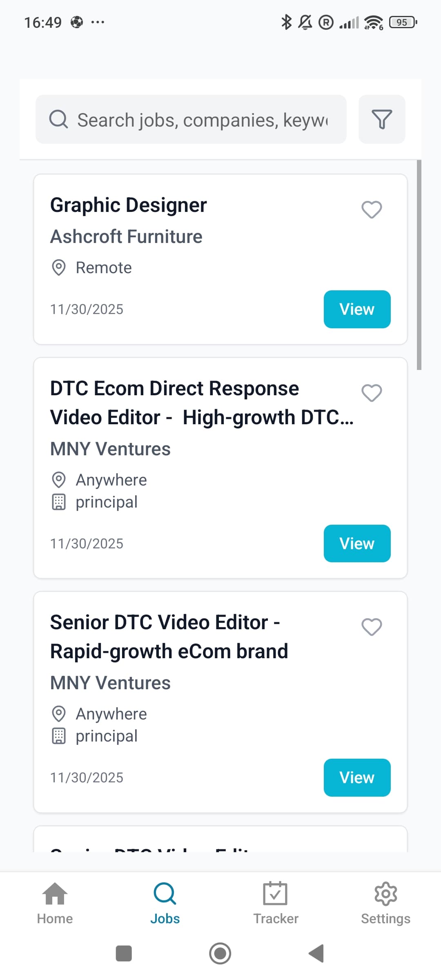View the Senior DTC Video Editor listing
The image size is (441, 980).
tap(357, 777)
